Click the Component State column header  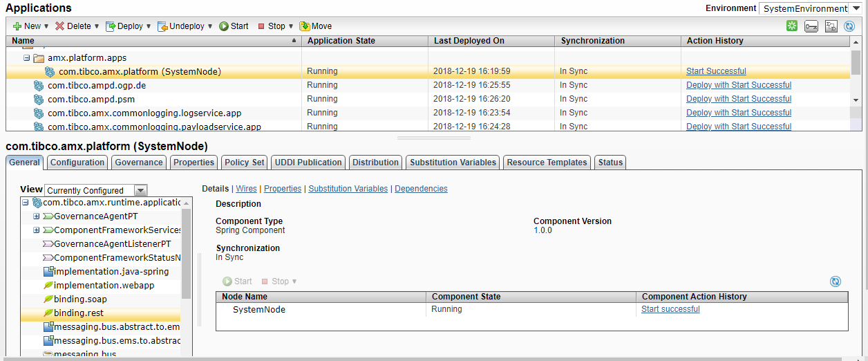tap(531, 297)
